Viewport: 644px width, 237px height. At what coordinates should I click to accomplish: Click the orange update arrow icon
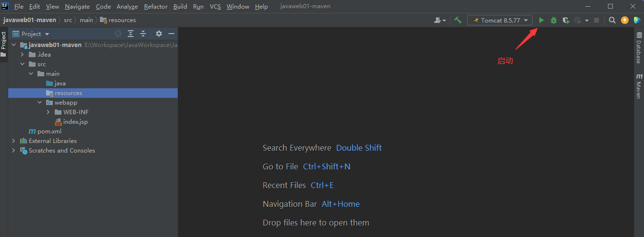(624, 20)
